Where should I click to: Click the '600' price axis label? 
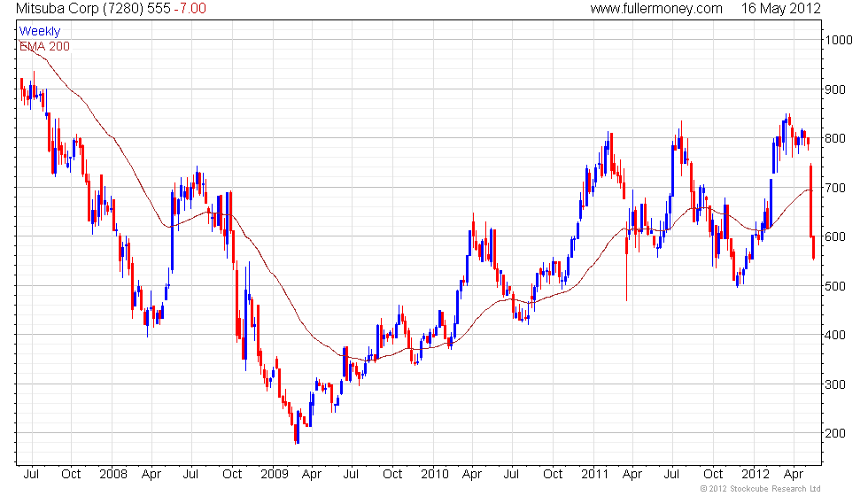click(835, 236)
